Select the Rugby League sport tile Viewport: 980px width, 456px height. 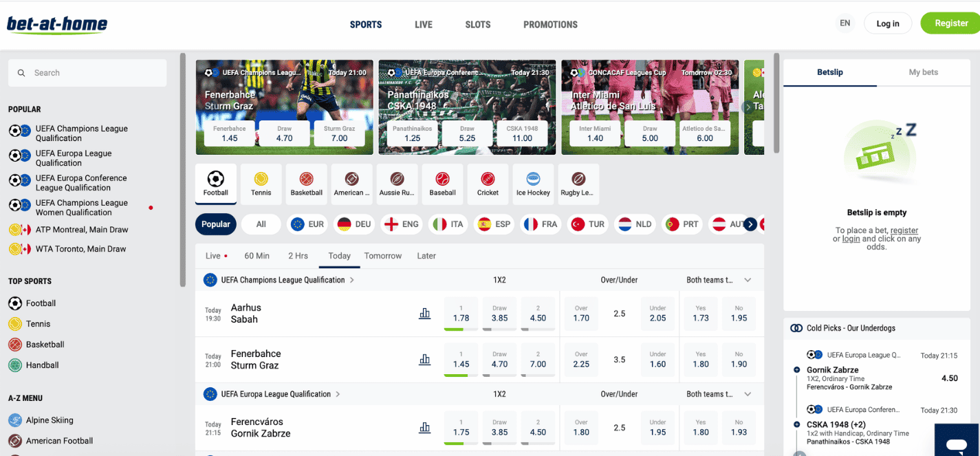(578, 184)
